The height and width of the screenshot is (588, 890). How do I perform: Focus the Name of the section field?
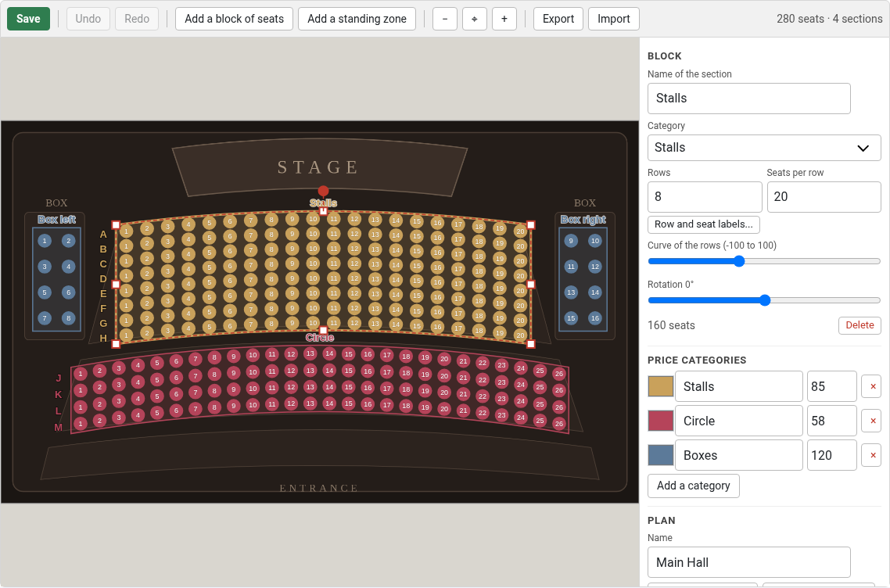748,99
